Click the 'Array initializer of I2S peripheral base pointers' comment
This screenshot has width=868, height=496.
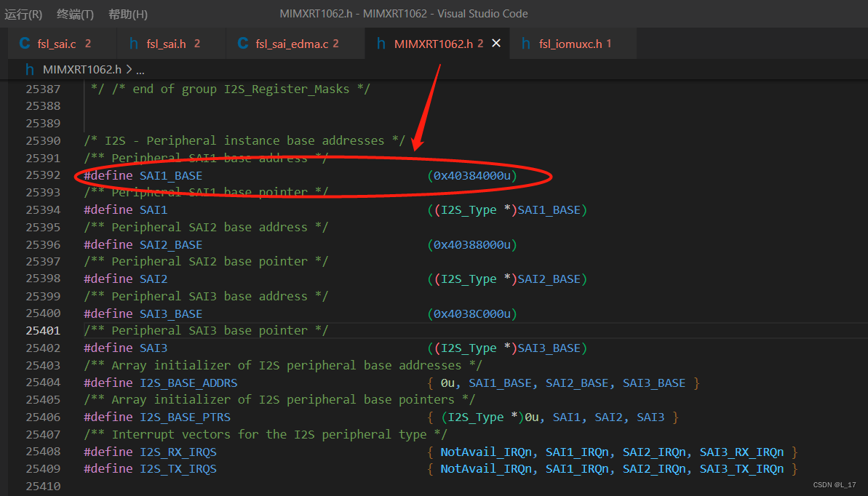(x=279, y=400)
